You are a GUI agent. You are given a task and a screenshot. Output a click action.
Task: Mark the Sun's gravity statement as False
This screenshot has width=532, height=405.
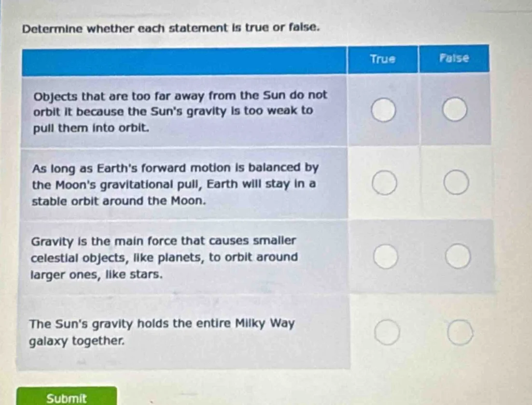tap(455, 110)
